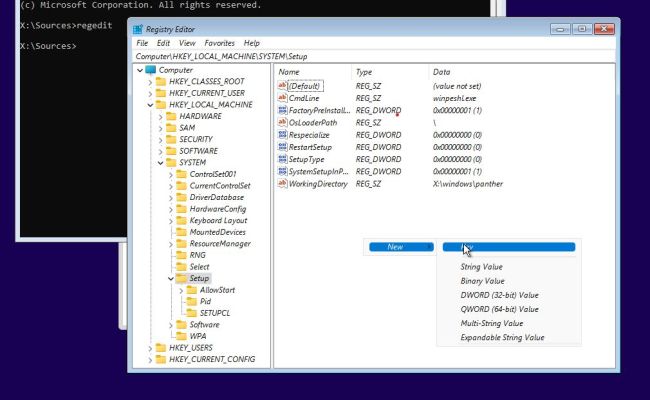Click the OsLoaderPath value icon
This screenshot has height=400, width=650.
pyautogui.click(x=282, y=123)
